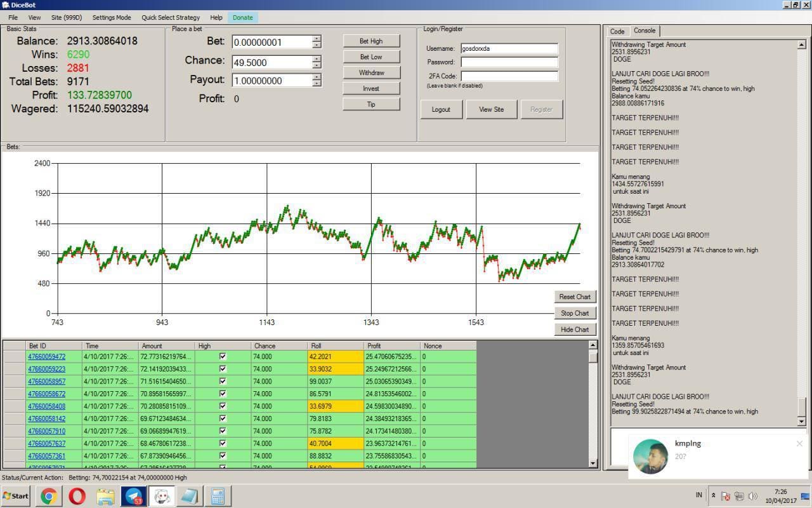Viewport: 812px width, 508px height.
Task: Decrease Bet amount with down arrow
Action: pos(317,45)
